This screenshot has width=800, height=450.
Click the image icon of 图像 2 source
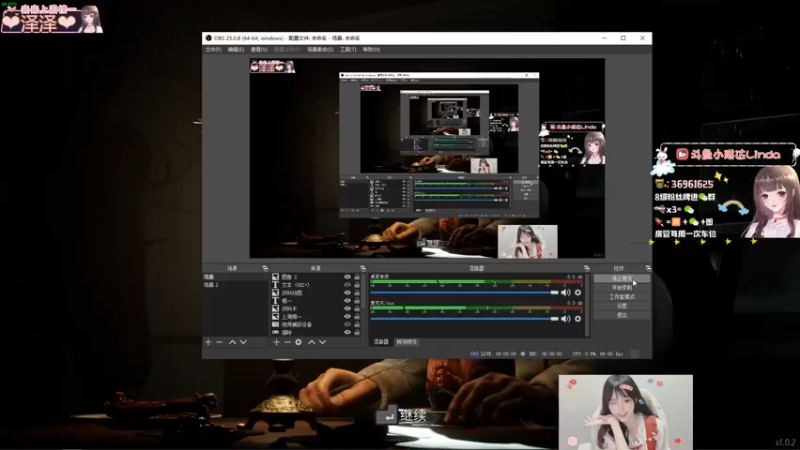[276, 277]
